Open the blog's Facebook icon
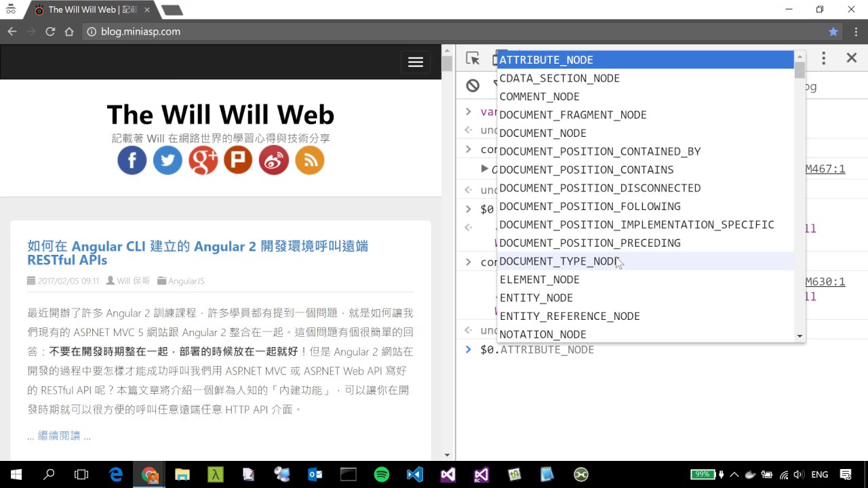 132,161
